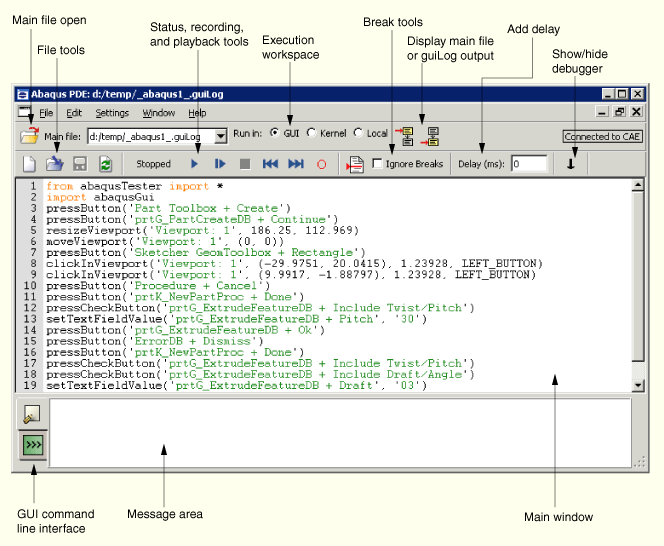Screen dimensions: 664x546
Task: Stop script execution square button
Action: pos(245,164)
